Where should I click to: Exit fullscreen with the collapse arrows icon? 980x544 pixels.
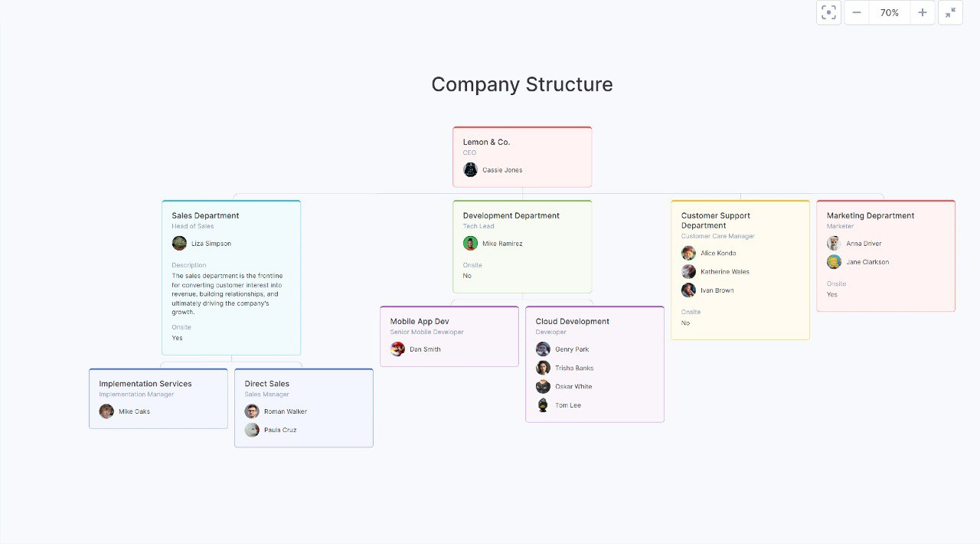pyautogui.click(x=950, y=12)
